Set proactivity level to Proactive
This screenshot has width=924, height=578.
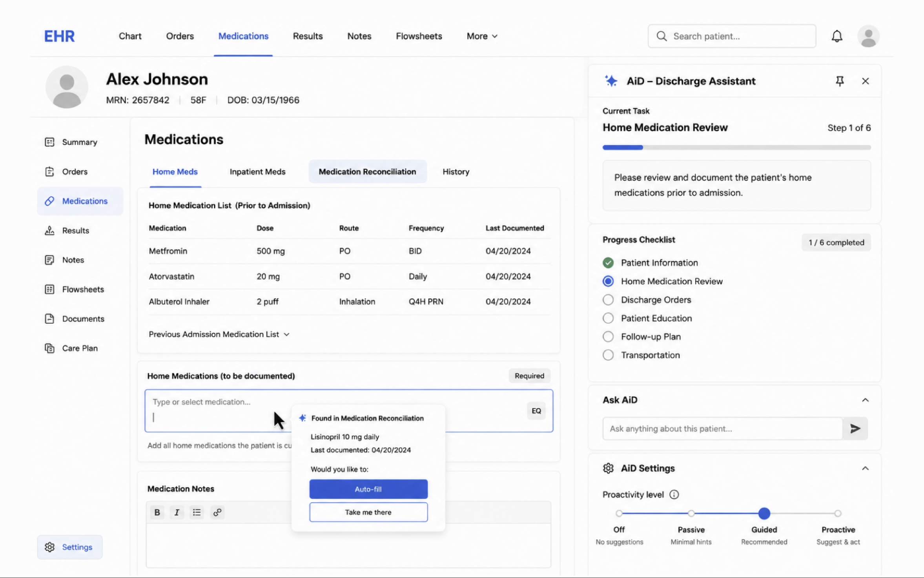[838, 513]
